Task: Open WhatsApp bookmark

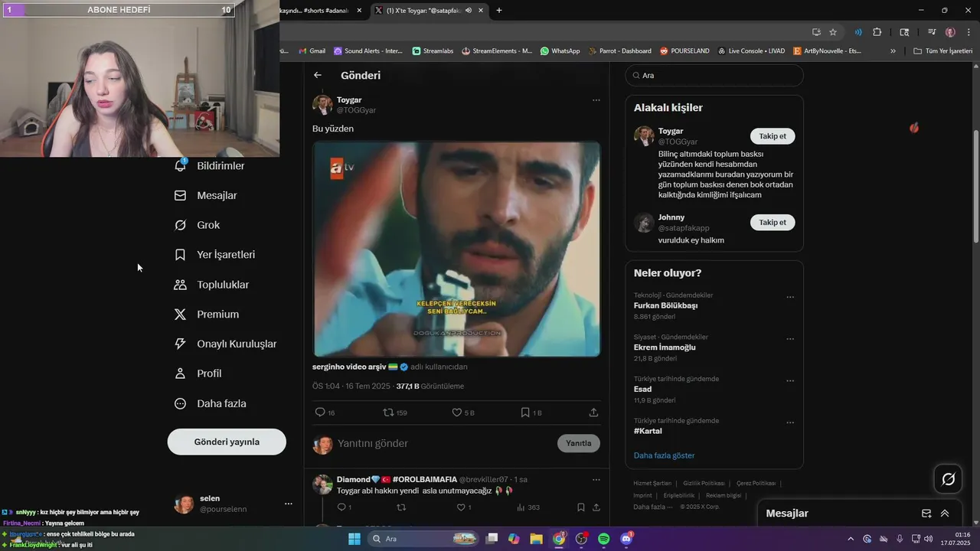Action: (x=560, y=51)
